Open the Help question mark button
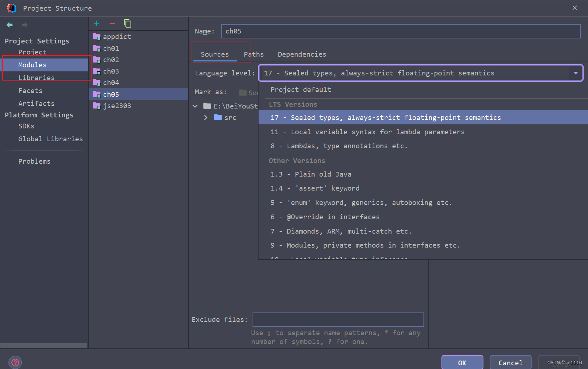Image resolution: width=588 pixels, height=369 pixels. click(15, 362)
